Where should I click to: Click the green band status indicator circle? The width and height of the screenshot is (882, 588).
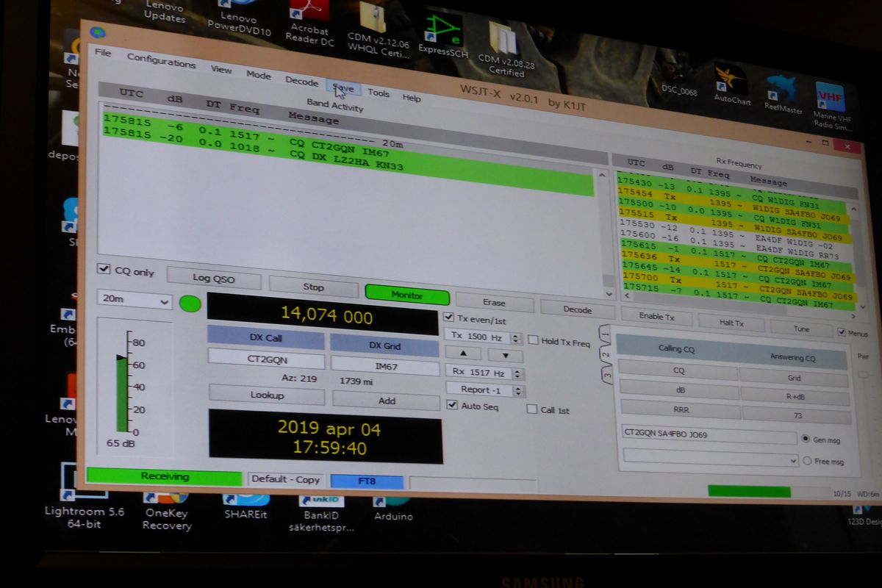pyautogui.click(x=190, y=304)
